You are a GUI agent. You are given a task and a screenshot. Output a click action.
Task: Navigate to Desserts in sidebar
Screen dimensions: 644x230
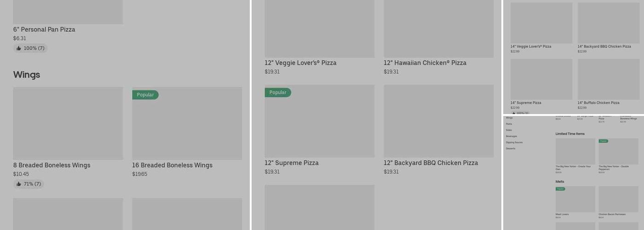(511, 149)
